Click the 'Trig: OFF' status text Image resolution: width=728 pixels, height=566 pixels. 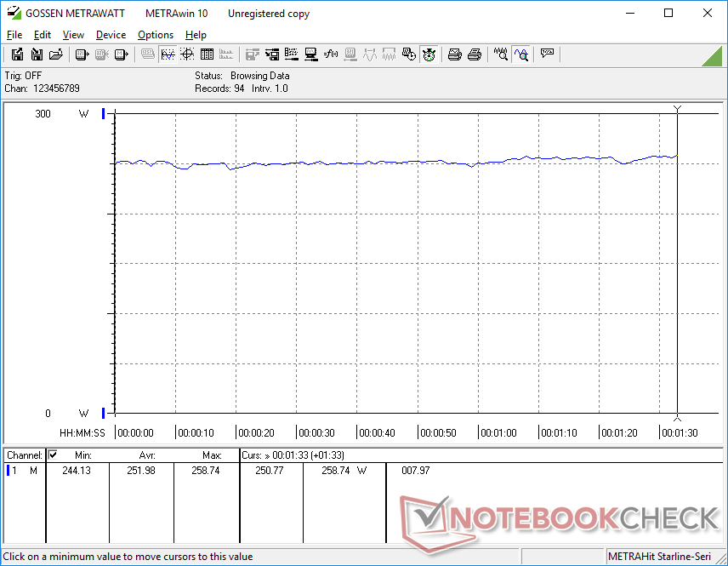[x=23, y=75]
